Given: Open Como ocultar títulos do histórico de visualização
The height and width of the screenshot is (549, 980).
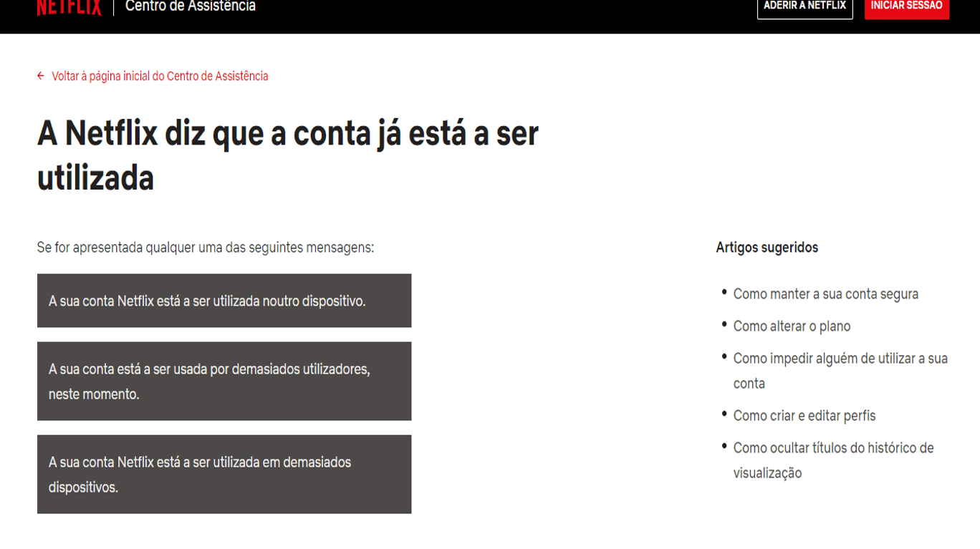Looking at the screenshot, I should (833, 460).
